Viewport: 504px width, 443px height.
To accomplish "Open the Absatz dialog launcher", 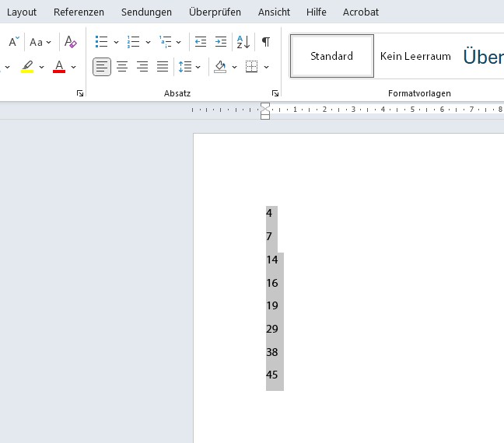I will pos(275,93).
